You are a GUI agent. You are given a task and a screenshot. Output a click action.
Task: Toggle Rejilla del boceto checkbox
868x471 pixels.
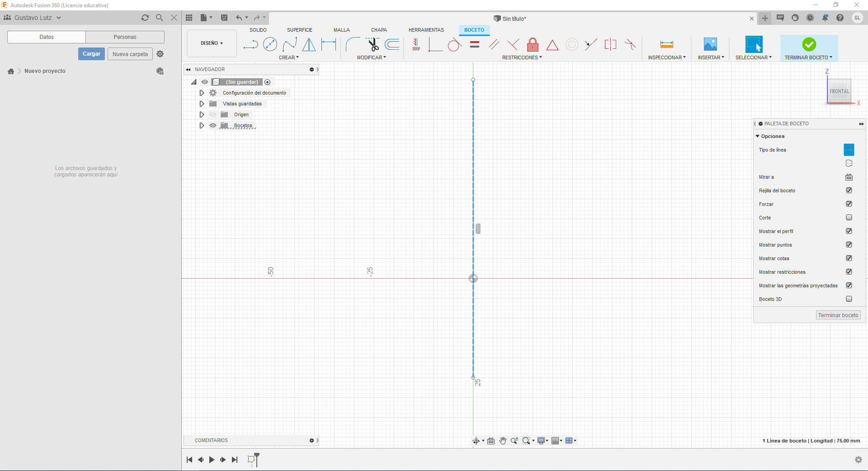tap(849, 190)
